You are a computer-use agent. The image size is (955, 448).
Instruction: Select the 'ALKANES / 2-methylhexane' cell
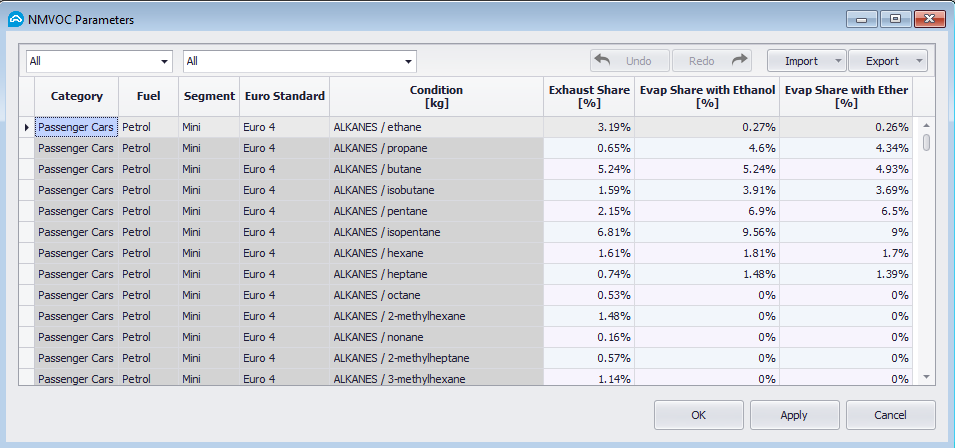click(x=436, y=316)
